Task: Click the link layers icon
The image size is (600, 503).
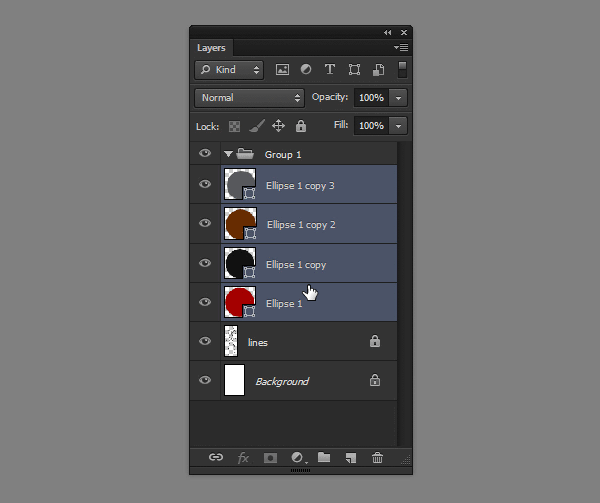Action: (x=216, y=457)
